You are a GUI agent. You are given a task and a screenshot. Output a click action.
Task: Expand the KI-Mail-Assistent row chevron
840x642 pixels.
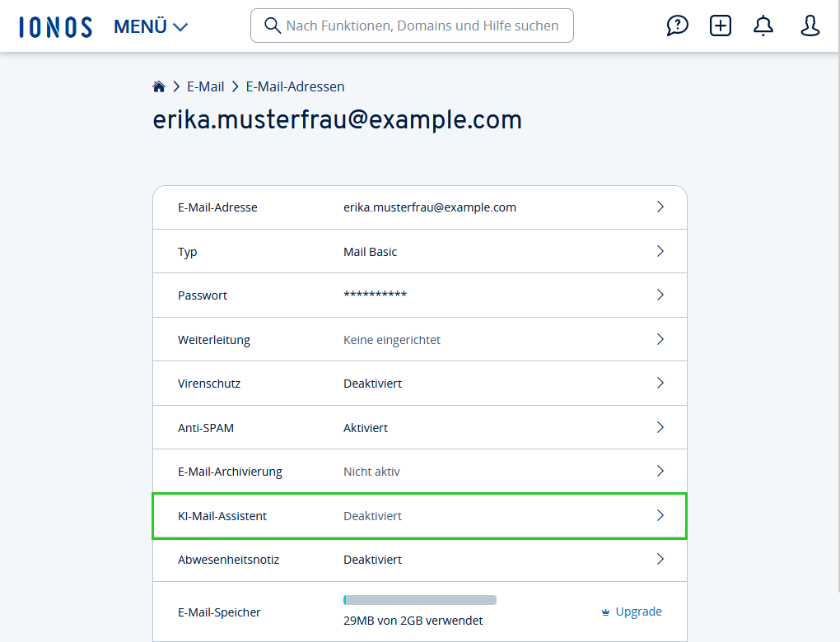(660, 515)
